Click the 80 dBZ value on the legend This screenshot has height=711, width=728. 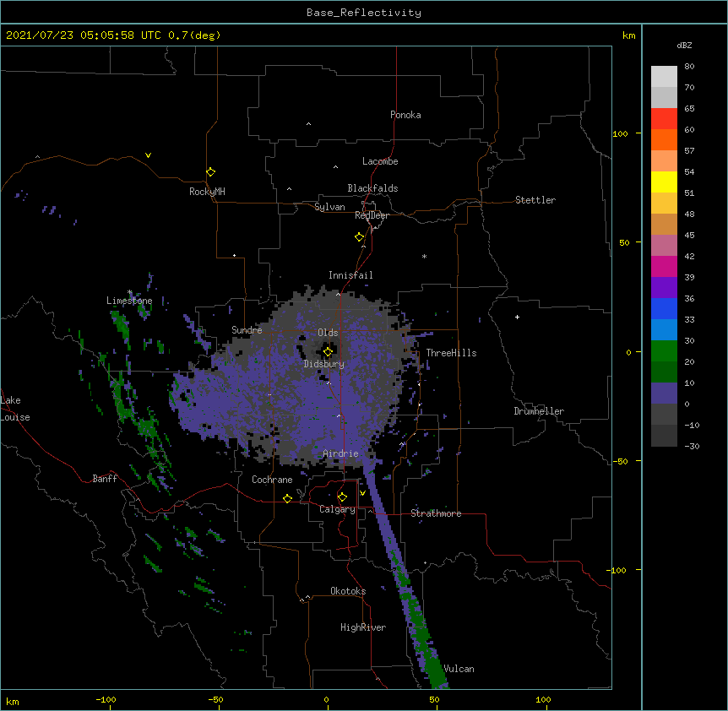pos(689,66)
